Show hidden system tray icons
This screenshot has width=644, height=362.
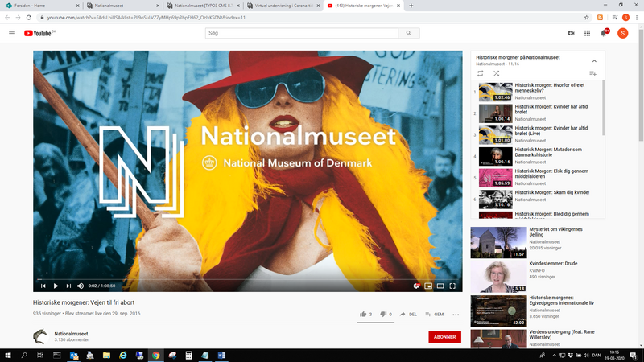pos(554,356)
